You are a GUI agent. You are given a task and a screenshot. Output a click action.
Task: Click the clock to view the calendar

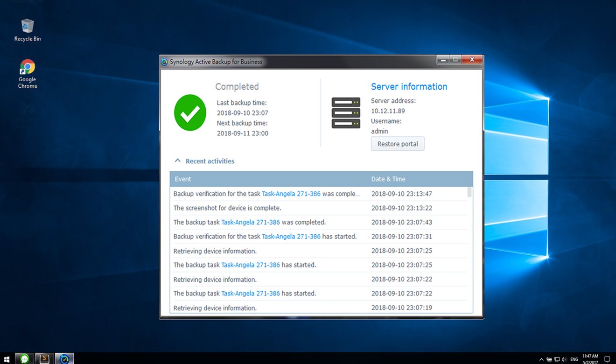click(590, 358)
